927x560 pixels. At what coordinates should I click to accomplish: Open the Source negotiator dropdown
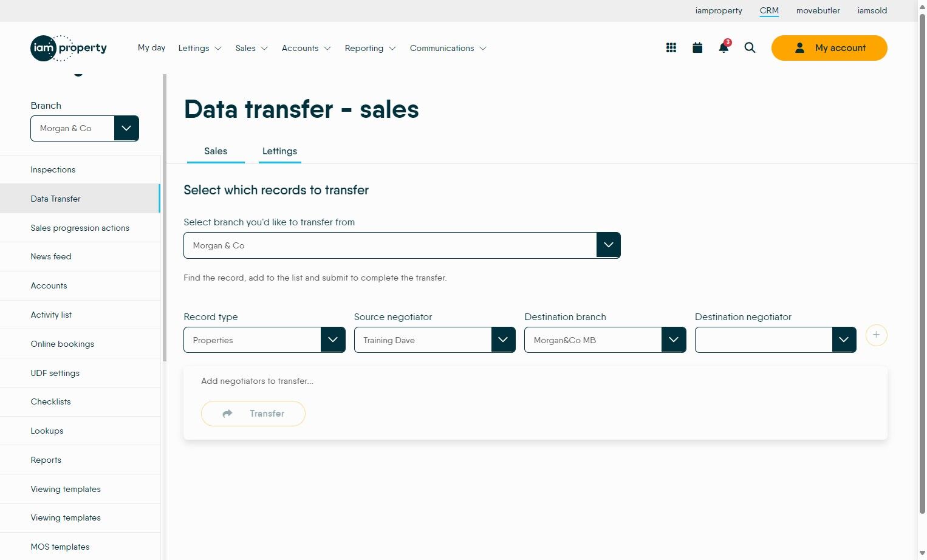click(x=435, y=340)
